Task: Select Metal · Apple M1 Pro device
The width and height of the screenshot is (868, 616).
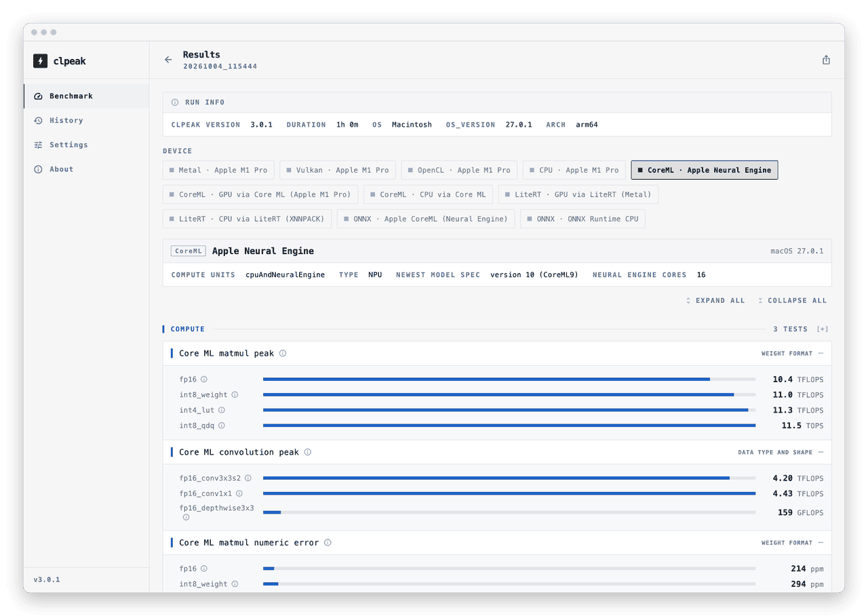Action: [x=218, y=170]
